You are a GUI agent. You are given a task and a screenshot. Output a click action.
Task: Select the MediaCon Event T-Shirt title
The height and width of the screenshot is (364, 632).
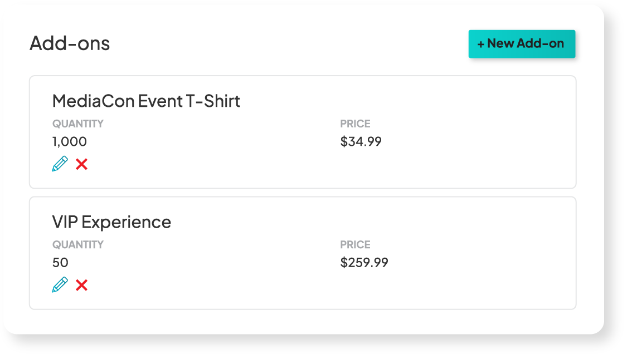[x=146, y=101]
